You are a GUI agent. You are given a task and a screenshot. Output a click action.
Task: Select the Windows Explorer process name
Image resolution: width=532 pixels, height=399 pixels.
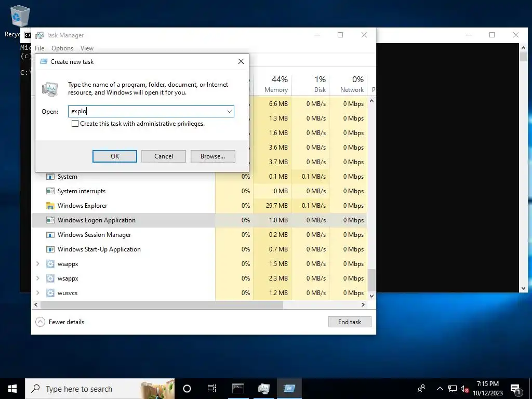pyautogui.click(x=82, y=206)
